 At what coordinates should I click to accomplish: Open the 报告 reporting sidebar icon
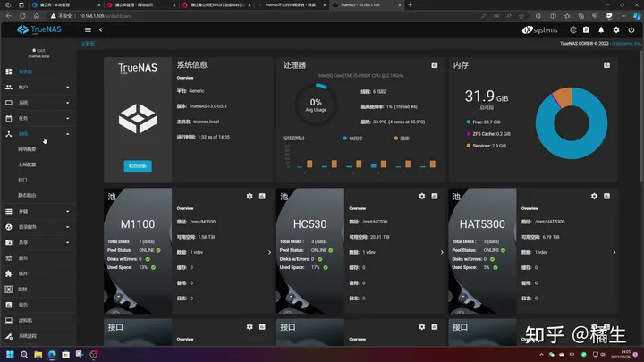tap(9, 305)
